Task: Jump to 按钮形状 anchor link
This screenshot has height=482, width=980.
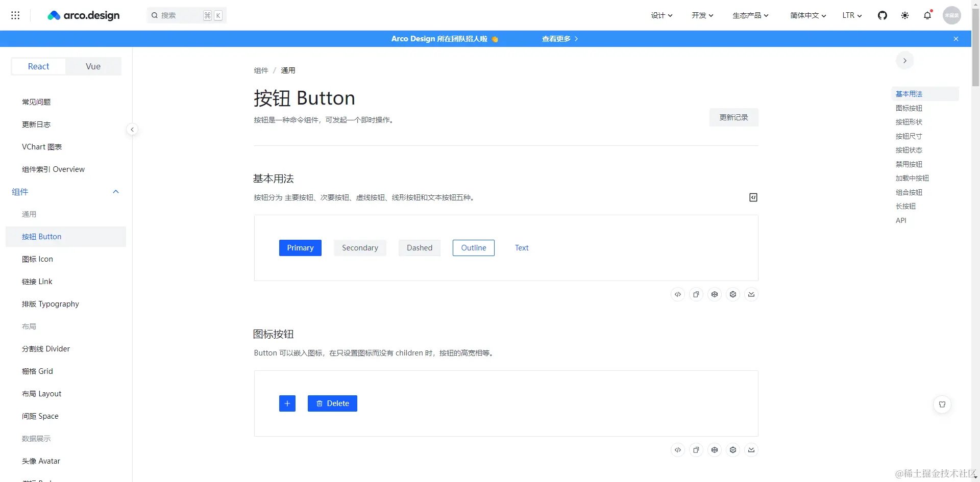Action: (909, 122)
